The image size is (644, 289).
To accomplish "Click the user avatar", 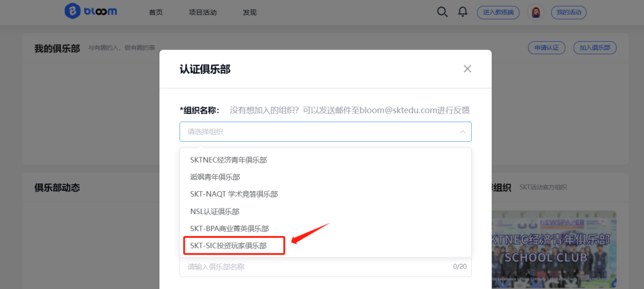I will [535, 13].
